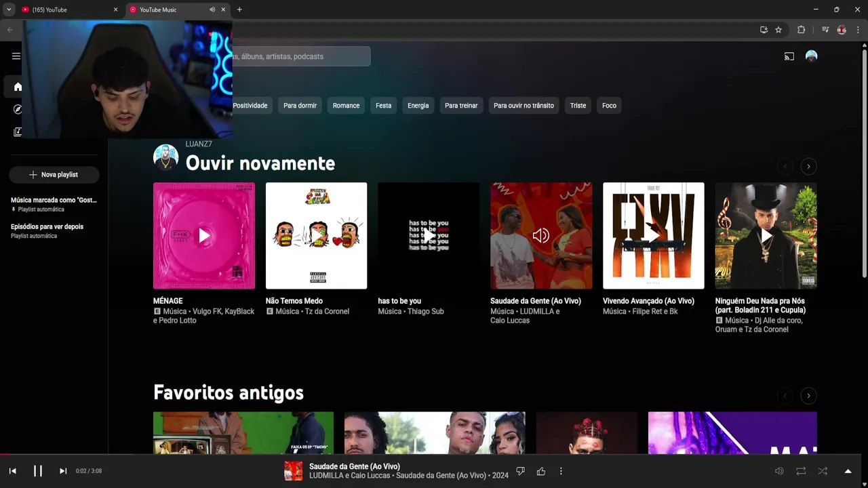Click the Nova playlist button
868x488 pixels.
coord(54,175)
